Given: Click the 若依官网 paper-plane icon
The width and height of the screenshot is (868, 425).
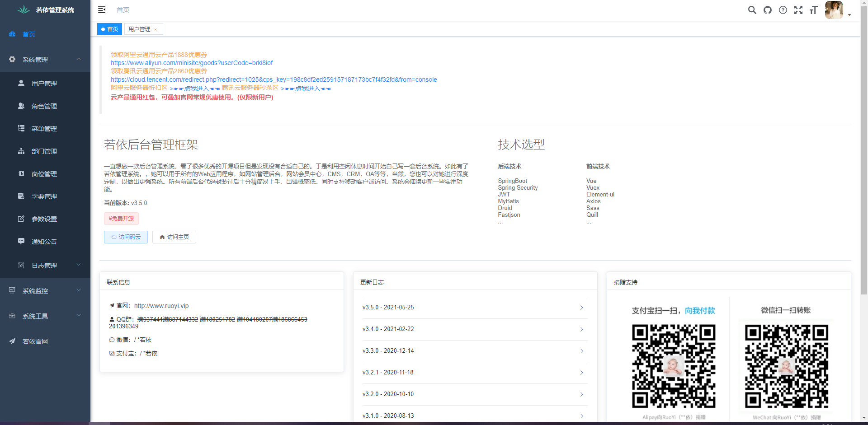Looking at the screenshot, I should tap(12, 341).
